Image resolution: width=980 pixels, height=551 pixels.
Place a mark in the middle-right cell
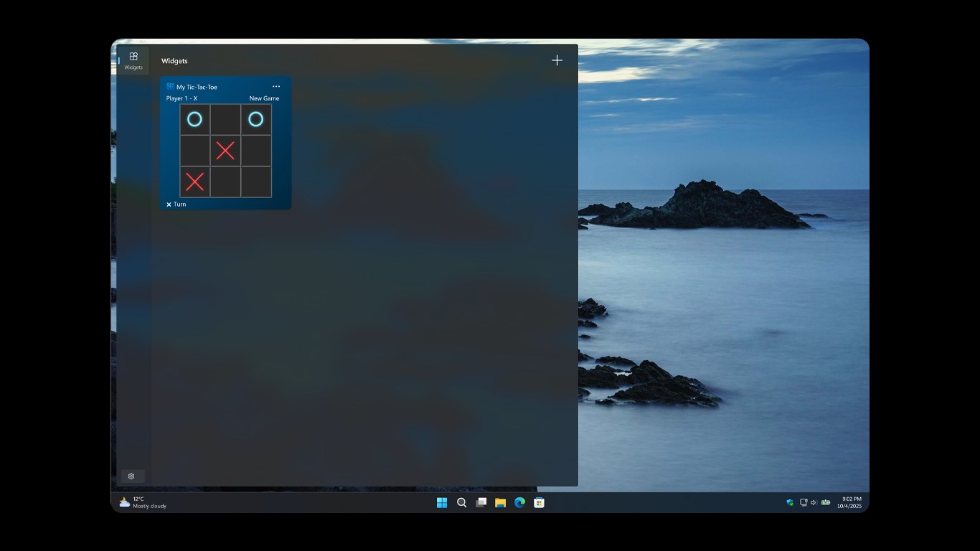pyautogui.click(x=256, y=151)
